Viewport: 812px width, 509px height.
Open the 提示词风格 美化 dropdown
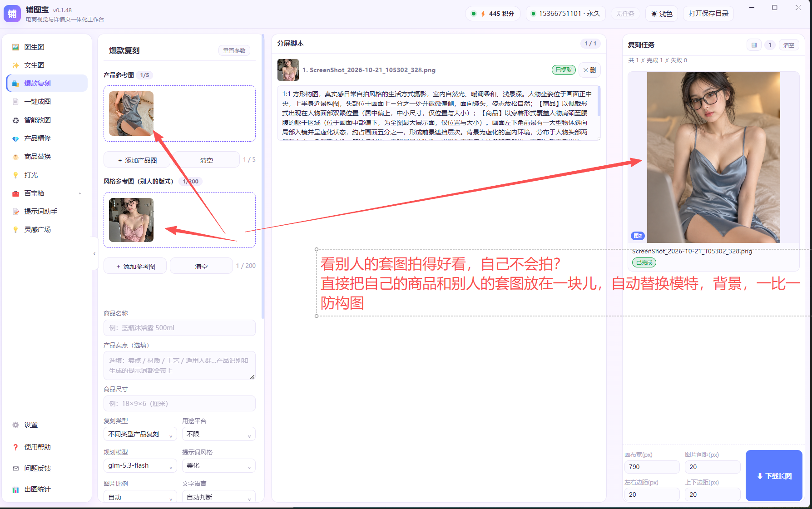(x=218, y=465)
